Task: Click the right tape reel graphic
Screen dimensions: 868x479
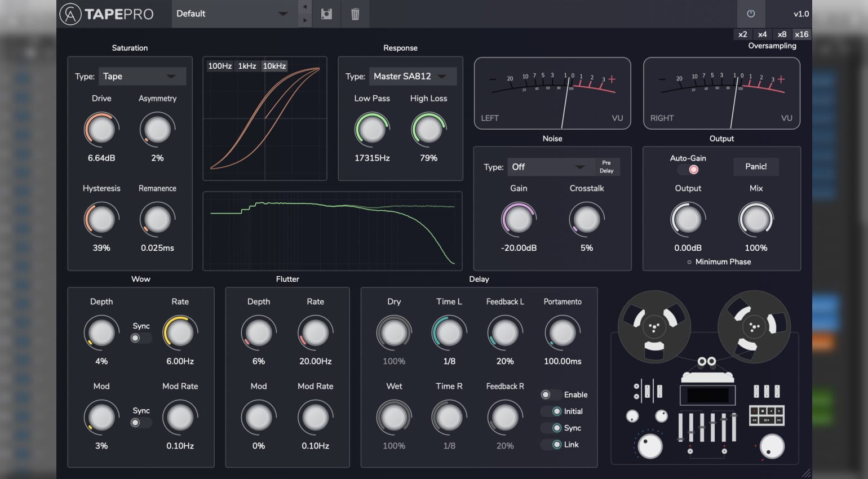Action: pos(754,327)
